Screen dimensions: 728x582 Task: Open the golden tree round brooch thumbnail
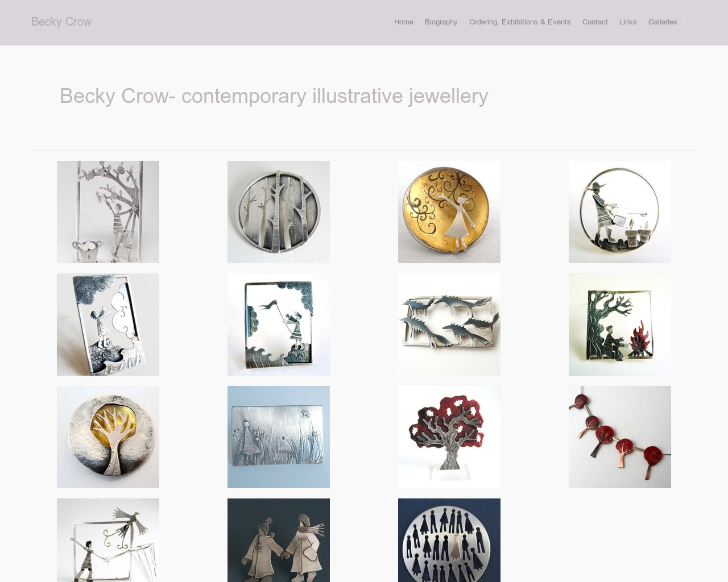pos(108,437)
